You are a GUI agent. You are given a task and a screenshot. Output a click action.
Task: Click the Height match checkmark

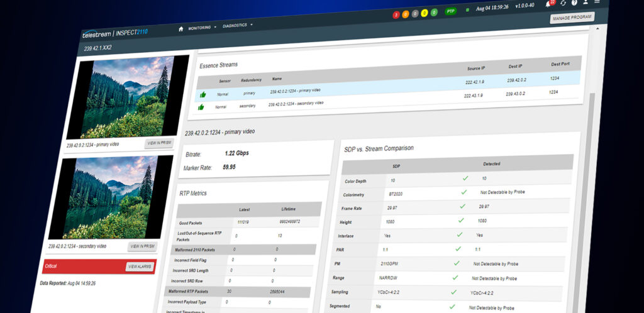click(461, 220)
